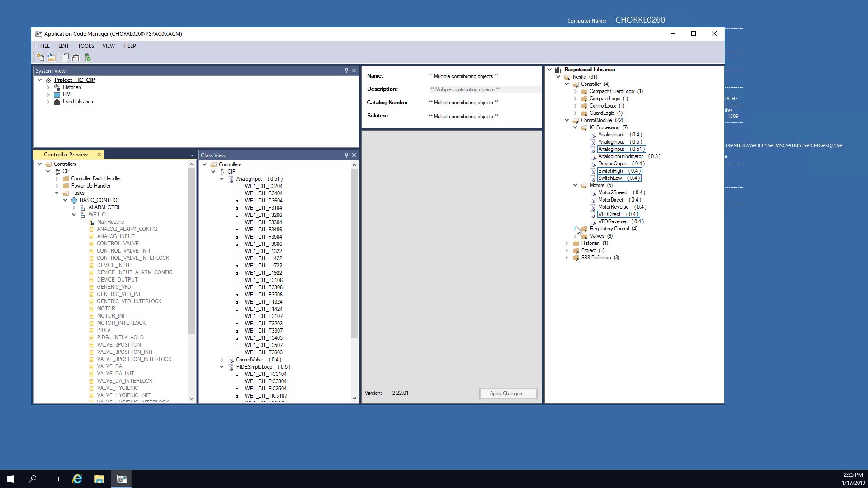
Task: Open the Application Code Manager taskbar icon
Action: pyautogui.click(x=122, y=479)
